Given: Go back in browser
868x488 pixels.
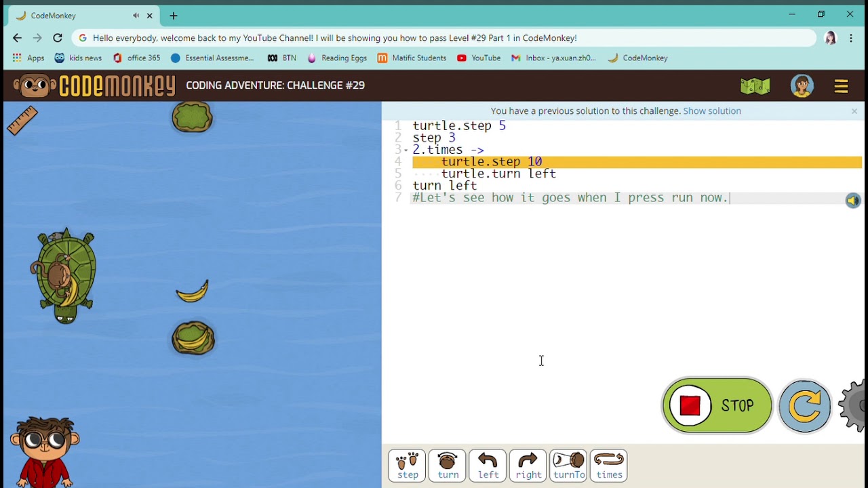Looking at the screenshot, I should pyautogui.click(x=17, y=38).
